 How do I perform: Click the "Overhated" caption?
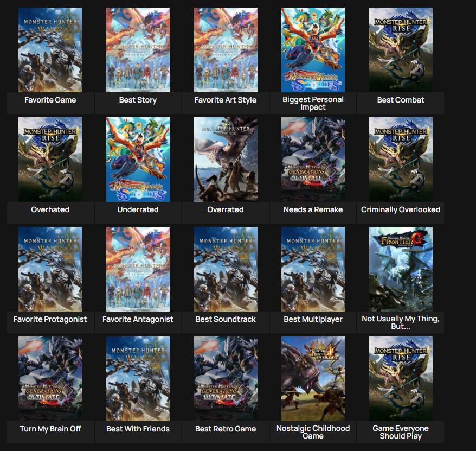[50, 209]
